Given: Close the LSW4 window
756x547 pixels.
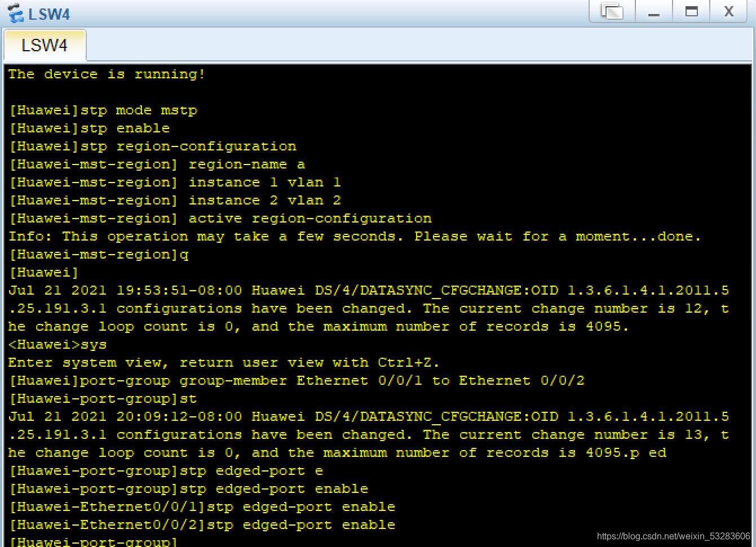Looking at the screenshot, I should pyautogui.click(x=729, y=12).
